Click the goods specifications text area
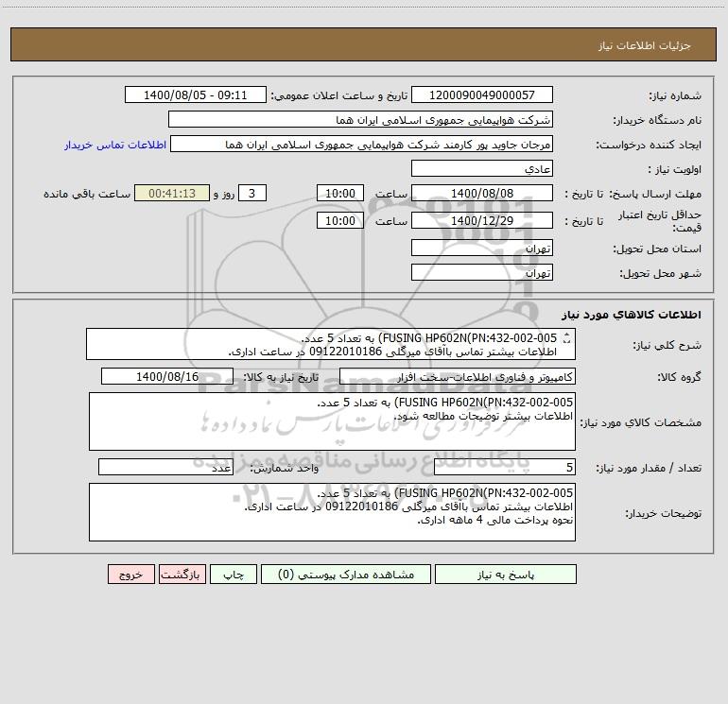 pos(332,421)
